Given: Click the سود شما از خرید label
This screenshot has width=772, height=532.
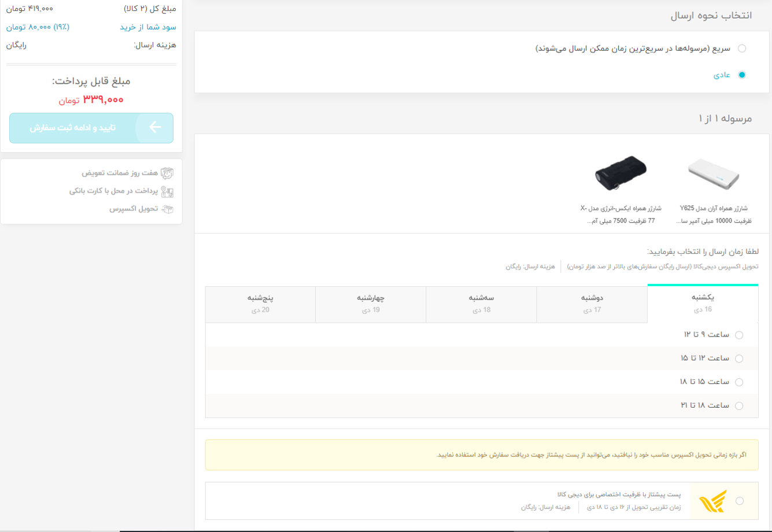Looking at the screenshot, I should 148,27.
